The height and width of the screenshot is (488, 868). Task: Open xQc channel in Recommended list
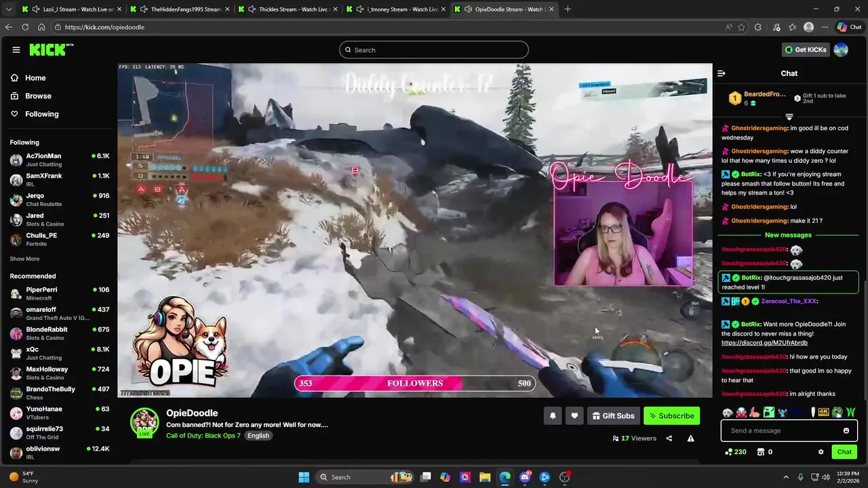(x=60, y=353)
